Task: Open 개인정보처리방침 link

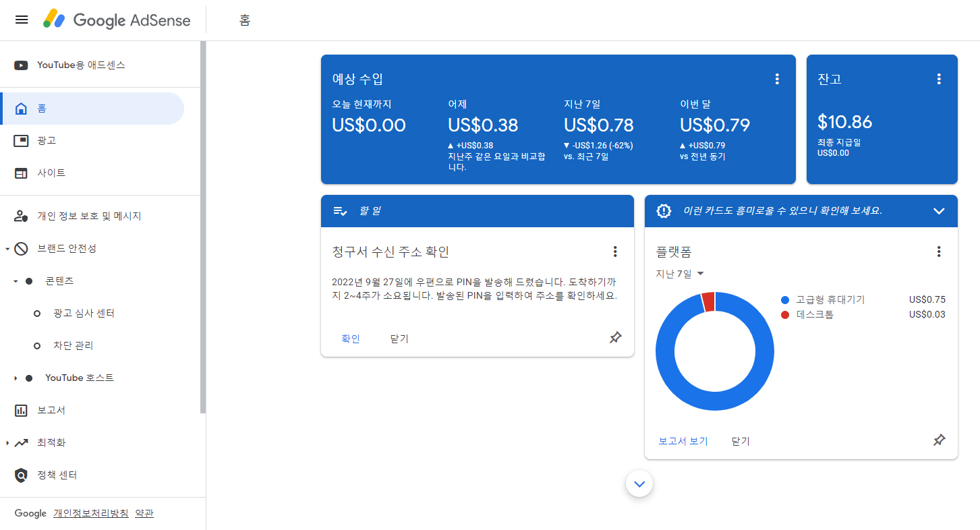Action: pyautogui.click(x=91, y=513)
